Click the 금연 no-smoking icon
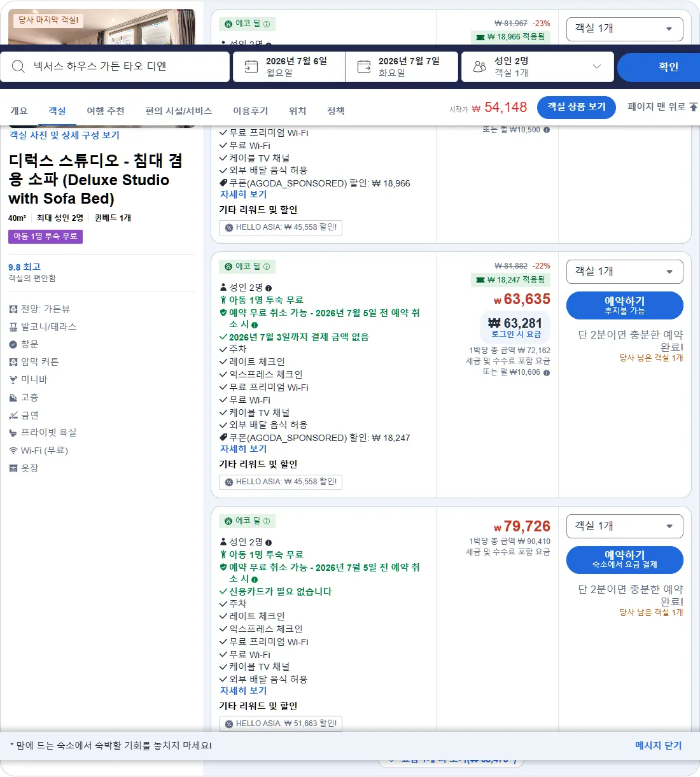Viewport: 700px width, 777px height. tap(13, 415)
